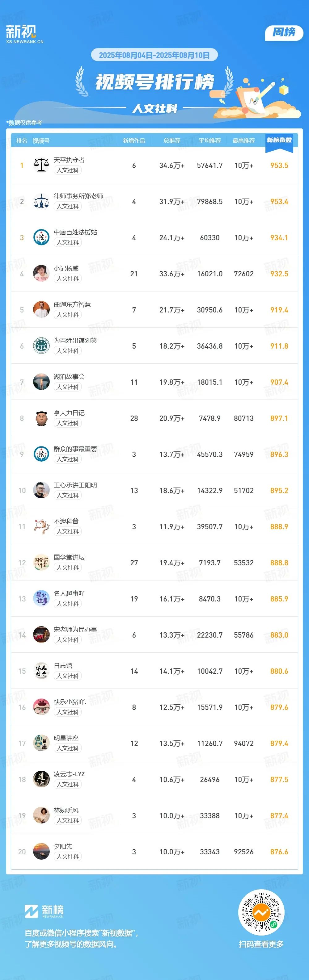The width and height of the screenshot is (309, 980).
Task: Open 亨大力日记 cartoon avatar
Action: pos(41,418)
